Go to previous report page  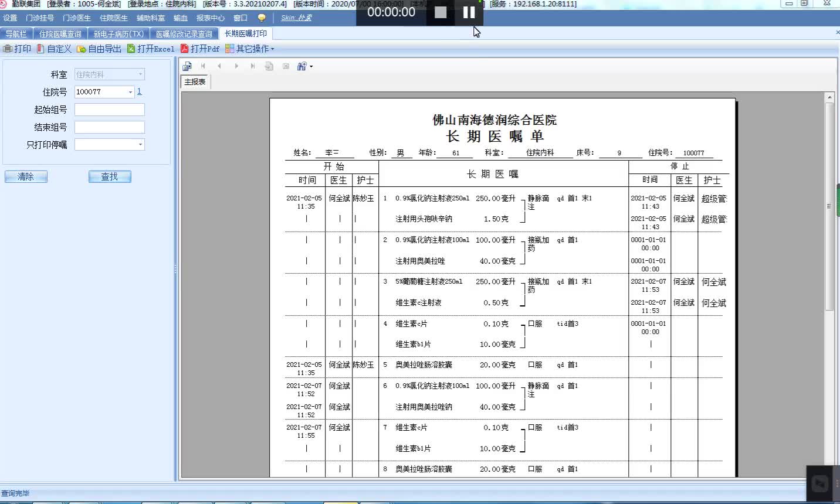coord(219,66)
